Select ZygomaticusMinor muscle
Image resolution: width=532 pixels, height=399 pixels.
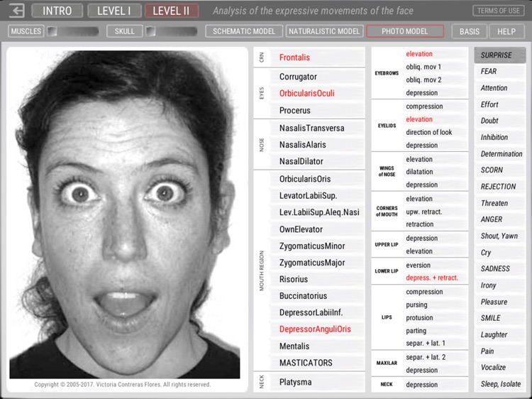pyautogui.click(x=317, y=246)
